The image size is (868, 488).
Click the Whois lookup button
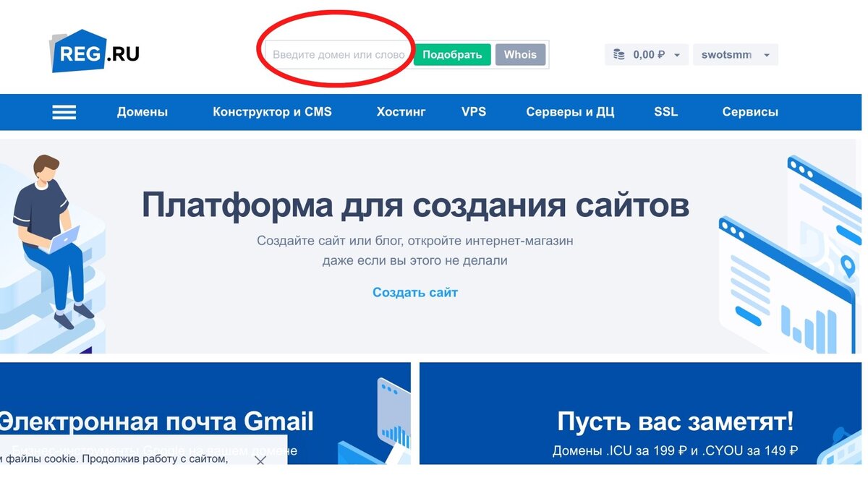520,54
